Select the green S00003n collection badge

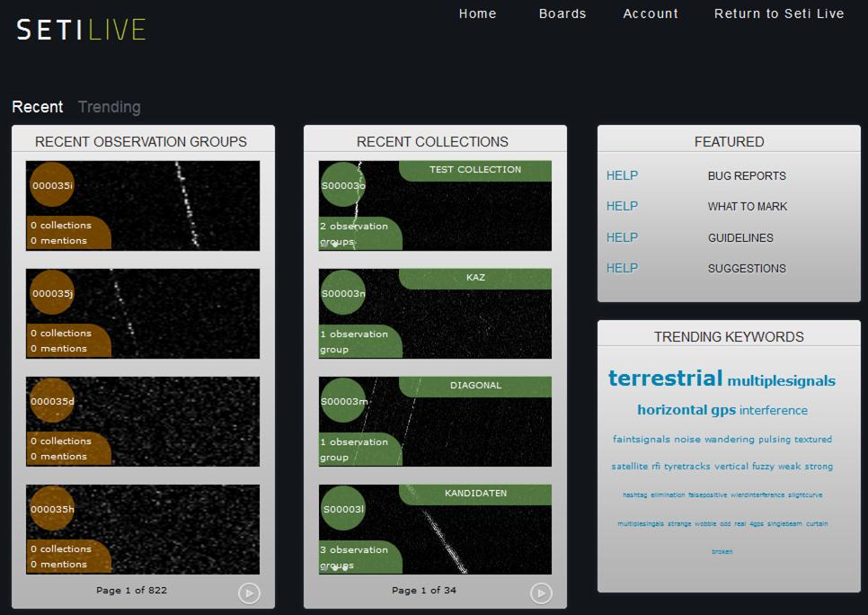[343, 293]
